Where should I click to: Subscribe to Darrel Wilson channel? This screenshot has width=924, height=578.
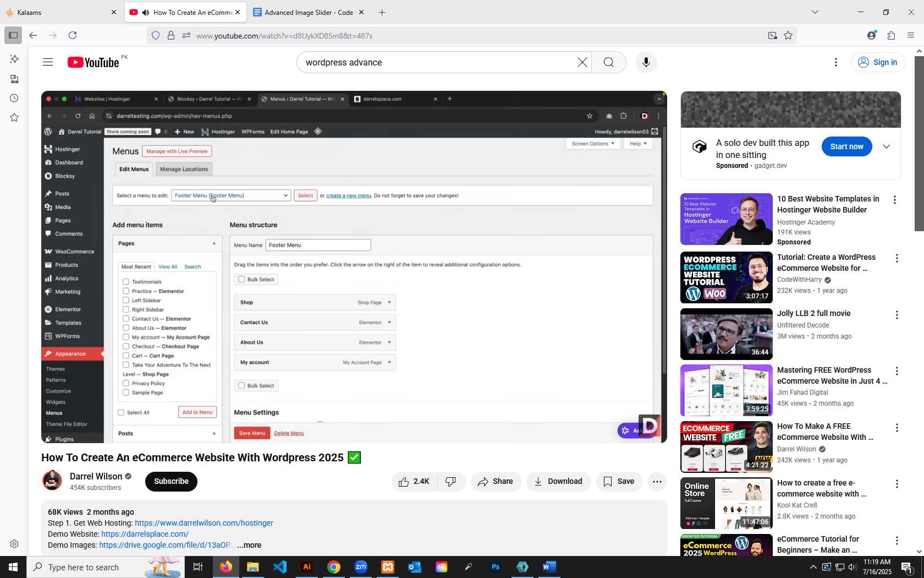point(171,482)
